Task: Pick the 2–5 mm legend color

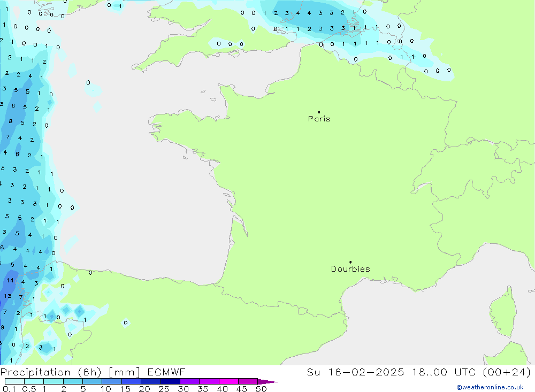Action: pos(73,381)
